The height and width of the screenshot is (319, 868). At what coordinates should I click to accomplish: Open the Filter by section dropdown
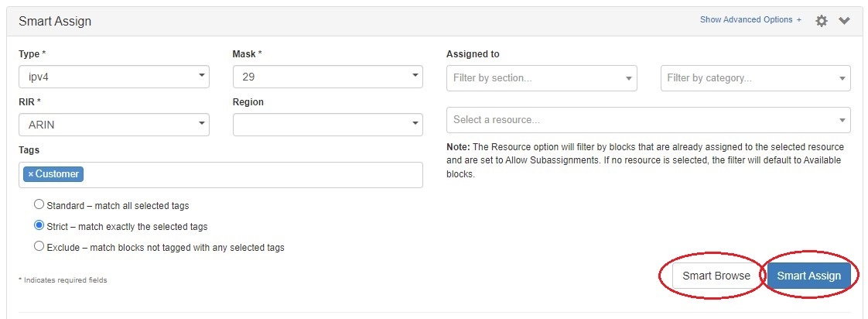[x=542, y=77]
